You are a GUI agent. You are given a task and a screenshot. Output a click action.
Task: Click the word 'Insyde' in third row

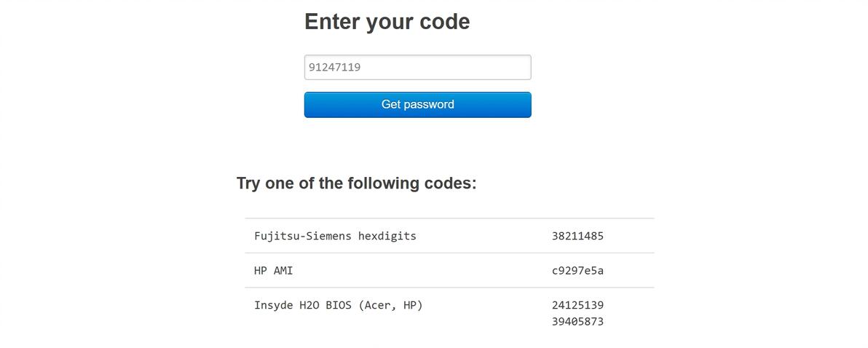[273, 305]
